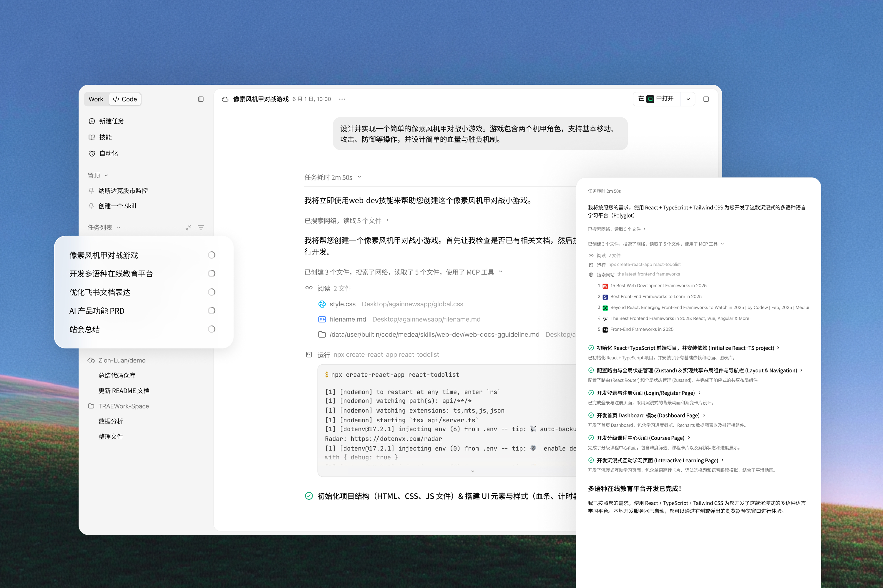
Task: Open result 15 Best Web Development Frameworks in 2025
Action: tap(658, 286)
